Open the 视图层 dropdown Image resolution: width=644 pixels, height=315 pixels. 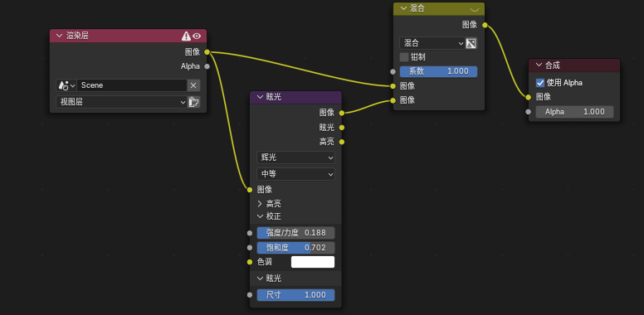click(121, 102)
